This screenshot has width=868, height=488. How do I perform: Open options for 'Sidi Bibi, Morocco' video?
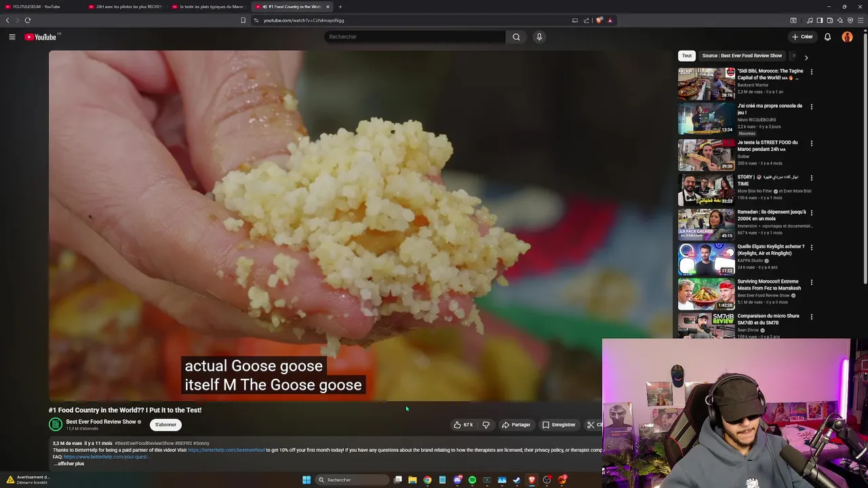point(812,71)
